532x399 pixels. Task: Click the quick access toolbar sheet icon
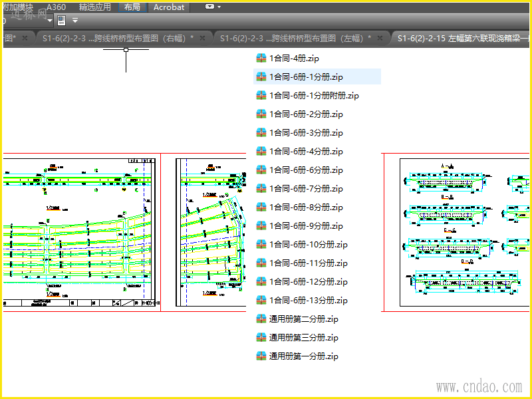[61, 21]
